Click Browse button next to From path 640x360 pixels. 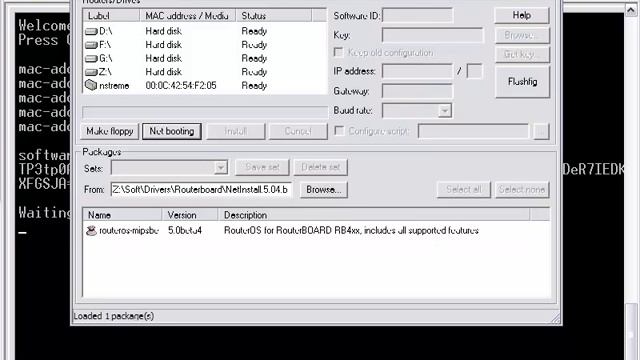pyautogui.click(x=324, y=190)
